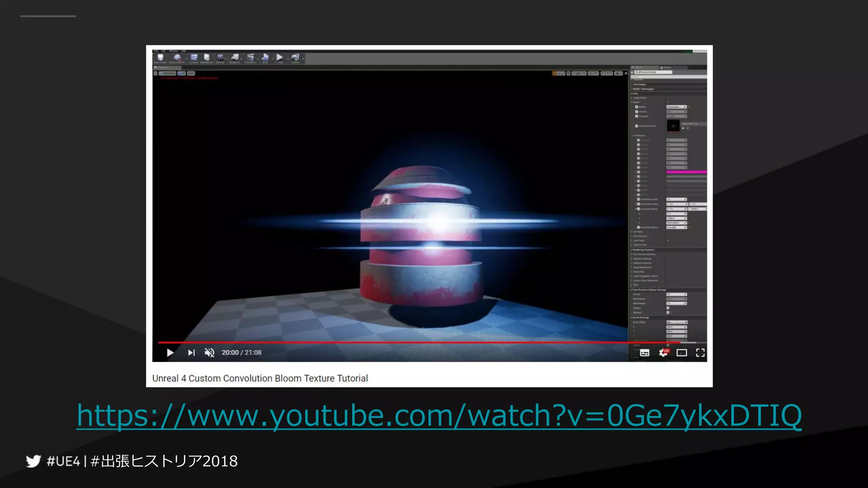Open the HD quality settings gear

click(663, 352)
